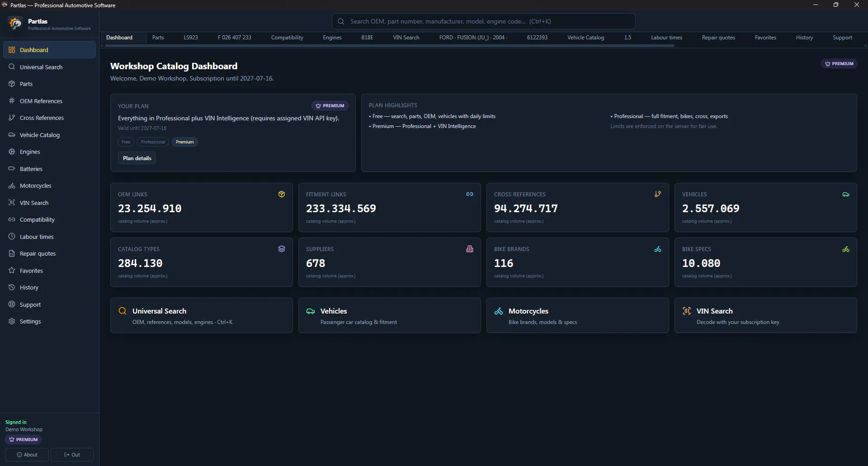Screen dimensions: 868x466
Task: Click the Bike Specs card bicycle icon
Action: pyautogui.click(x=846, y=249)
